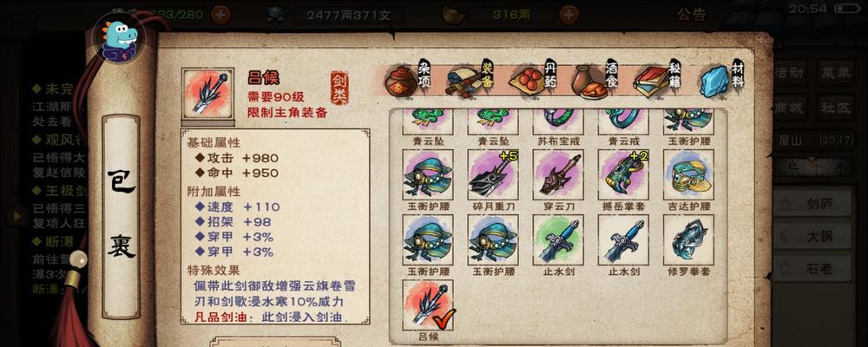Select the 修罗拳套 gauntlet item
The width and height of the screenshot is (868, 347).
click(688, 239)
